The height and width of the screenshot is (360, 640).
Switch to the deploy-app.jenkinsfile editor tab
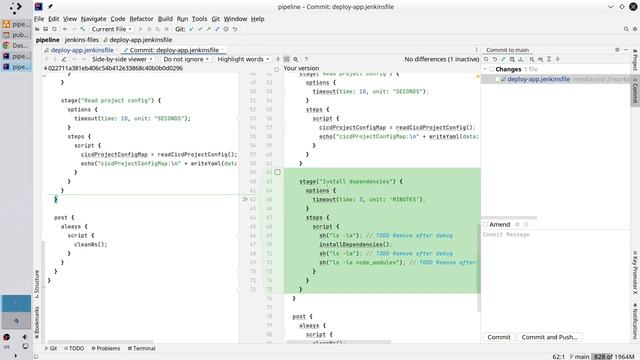point(82,50)
